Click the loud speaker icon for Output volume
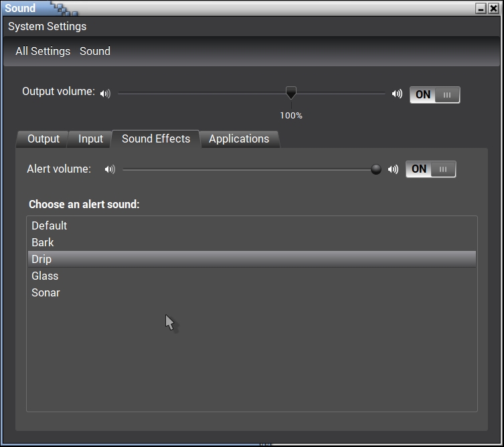Image resolution: width=504 pixels, height=447 pixels. pos(397,94)
